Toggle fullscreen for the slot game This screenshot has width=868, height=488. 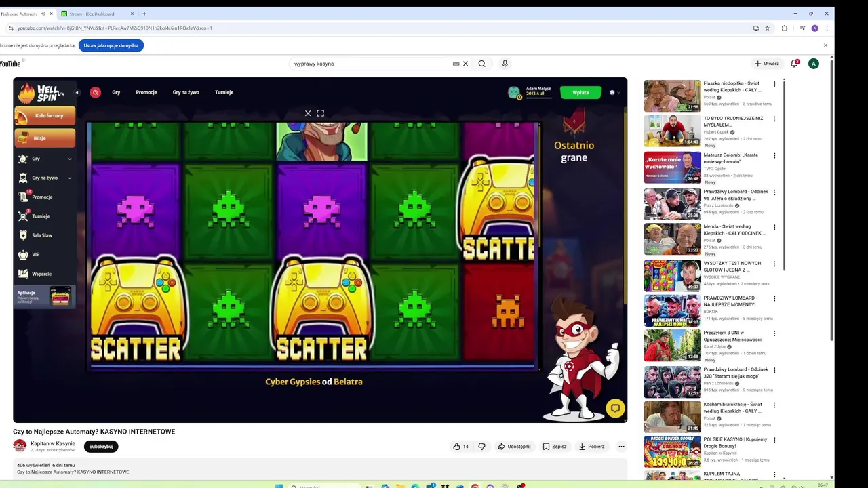point(321,113)
